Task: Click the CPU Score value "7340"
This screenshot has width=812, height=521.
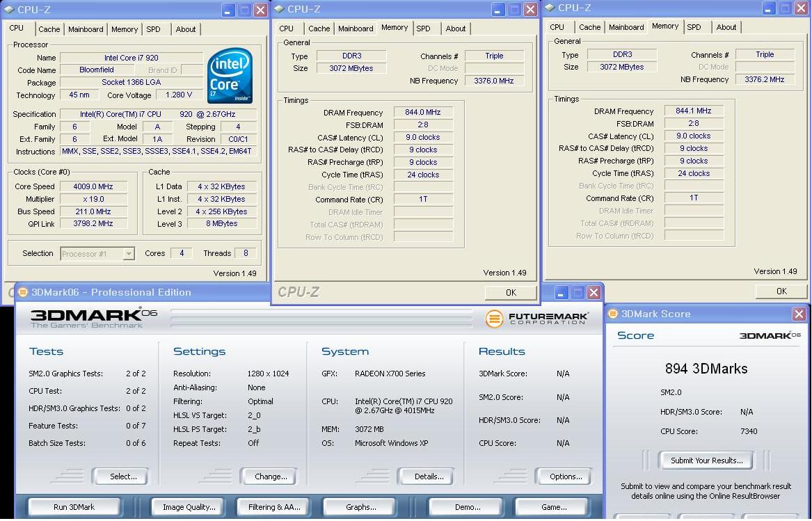Action: click(x=749, y=431)
